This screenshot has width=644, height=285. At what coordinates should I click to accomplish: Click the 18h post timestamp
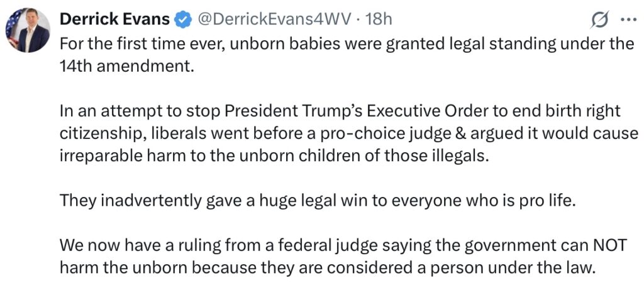379,20
